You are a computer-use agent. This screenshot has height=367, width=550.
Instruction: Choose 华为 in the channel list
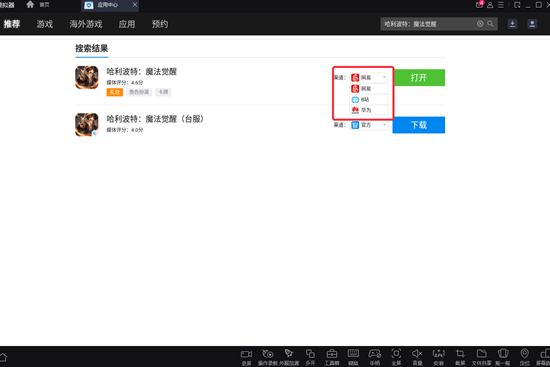tap(369, 110)
